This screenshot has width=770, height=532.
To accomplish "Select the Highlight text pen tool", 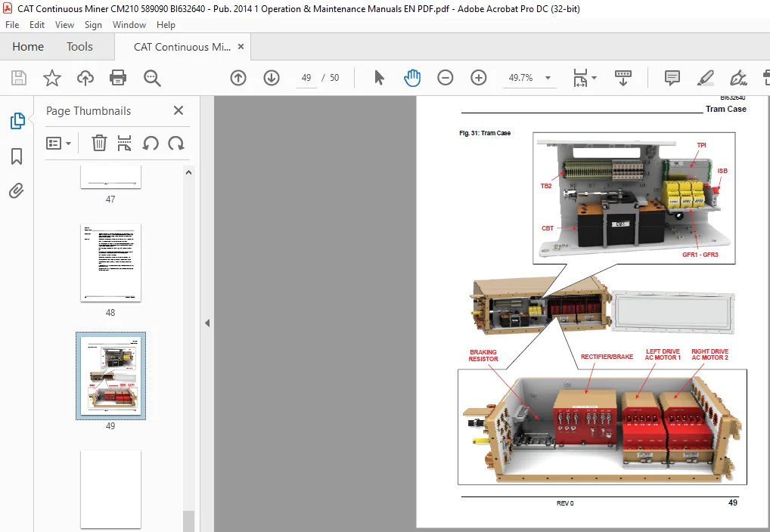I will point(705,78).
